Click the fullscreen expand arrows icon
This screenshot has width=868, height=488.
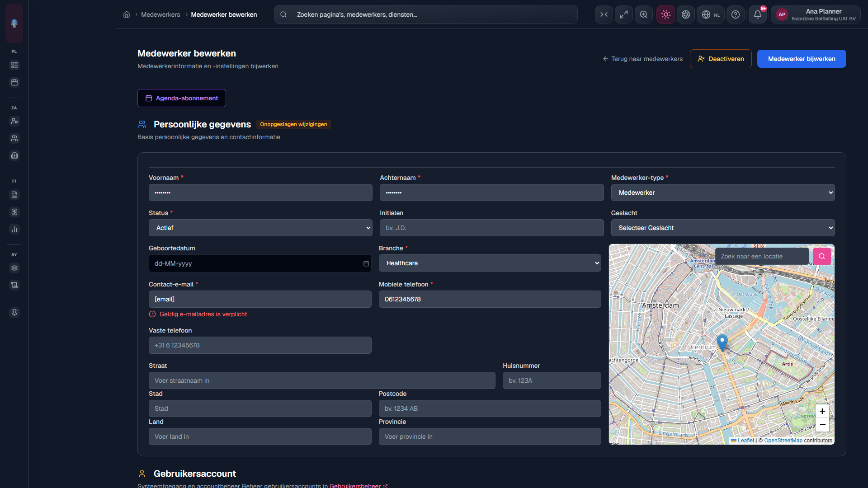624,14
